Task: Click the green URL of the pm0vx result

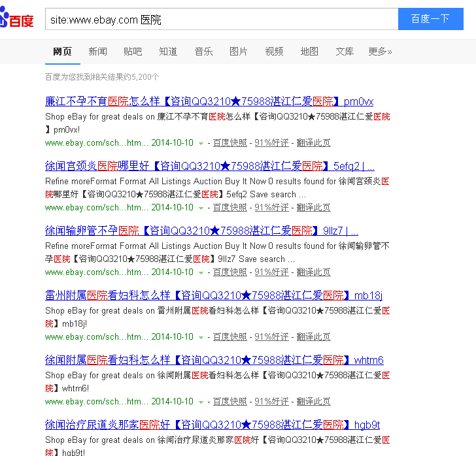Action: [97, 143]
